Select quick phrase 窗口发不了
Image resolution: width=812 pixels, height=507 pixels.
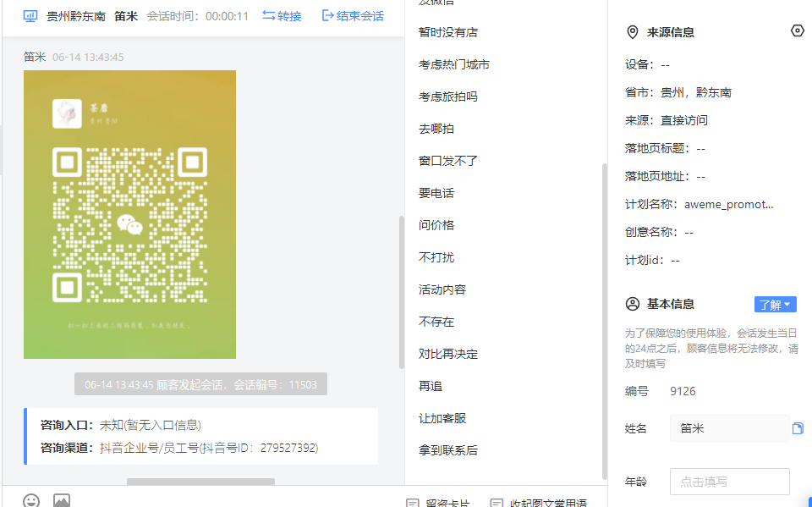448,161
